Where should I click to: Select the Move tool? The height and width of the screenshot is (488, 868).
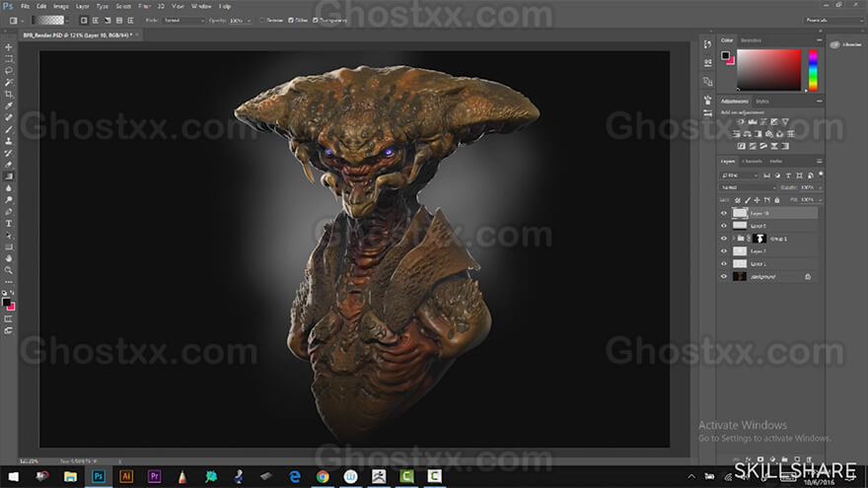click(x=8, y=47)
